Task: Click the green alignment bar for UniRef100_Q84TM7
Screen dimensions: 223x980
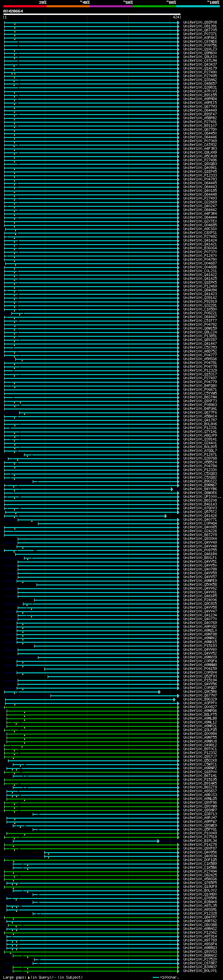Action: [92, 917]
